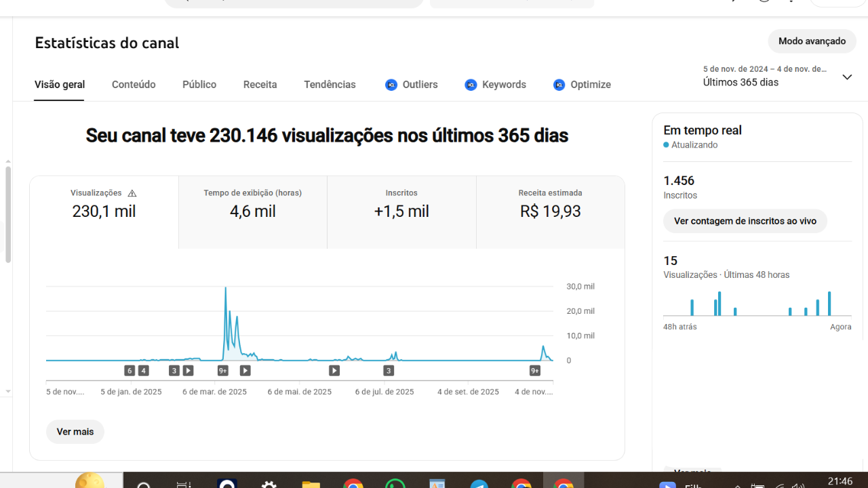
Task: Show the Receita estimada chart
Action: click(550, 212)
